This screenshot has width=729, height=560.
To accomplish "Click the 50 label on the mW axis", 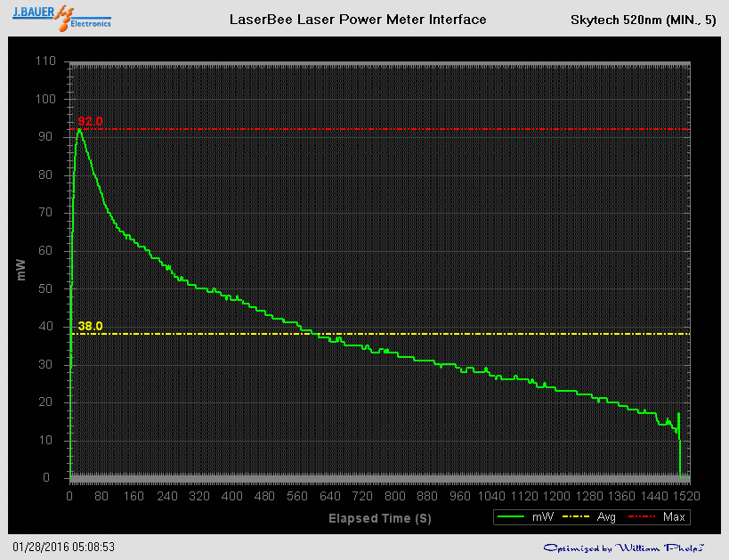I will [x=48, y=288].
